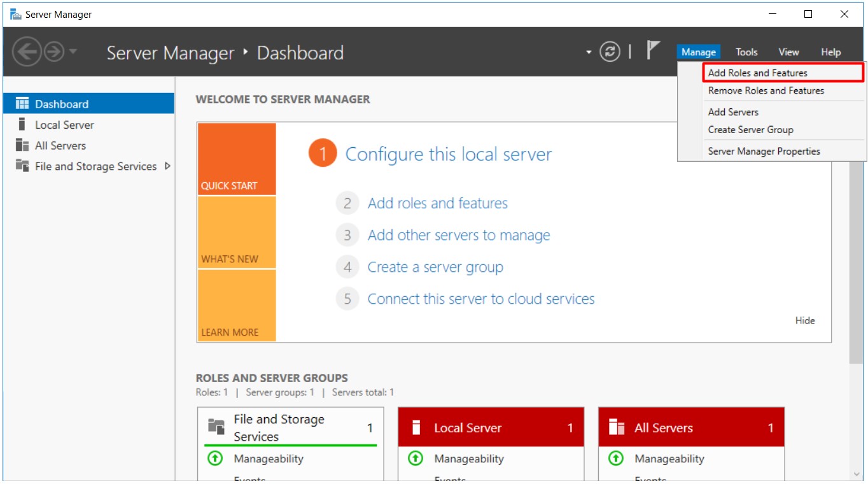The height and width of the screenshot is (484, 868).
Task: Click Manageability under All Servers tile
Action: pos(669,459)
